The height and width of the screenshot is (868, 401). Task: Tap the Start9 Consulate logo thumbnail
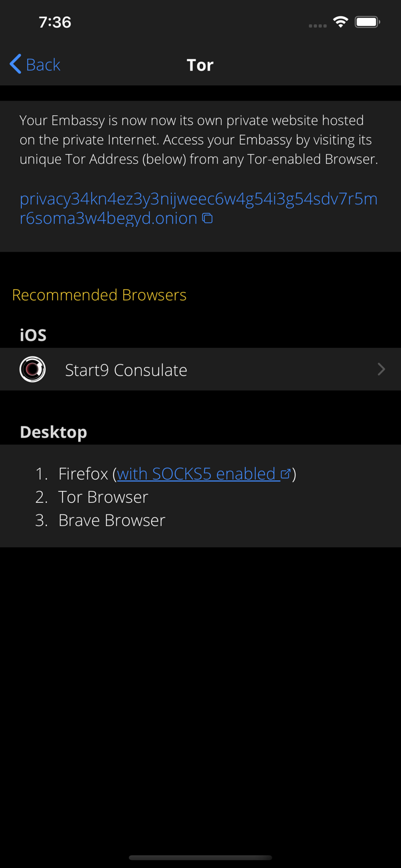coord(33,369)
